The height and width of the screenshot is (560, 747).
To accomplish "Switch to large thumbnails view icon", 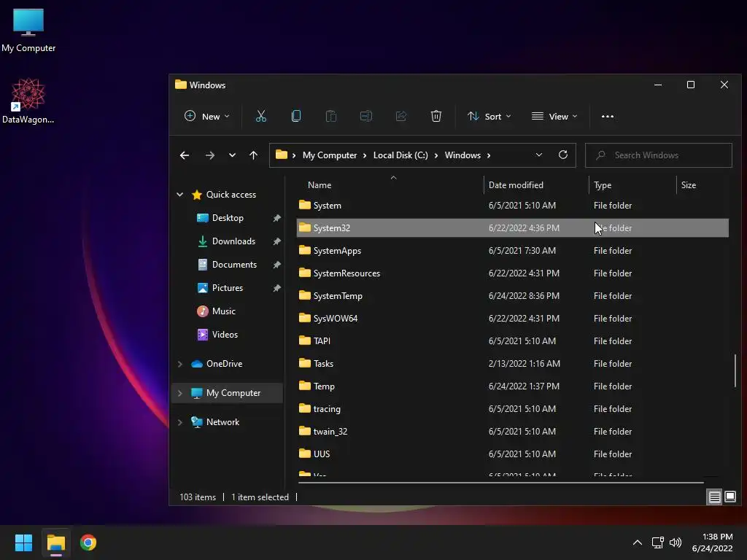I will [730, 497].
